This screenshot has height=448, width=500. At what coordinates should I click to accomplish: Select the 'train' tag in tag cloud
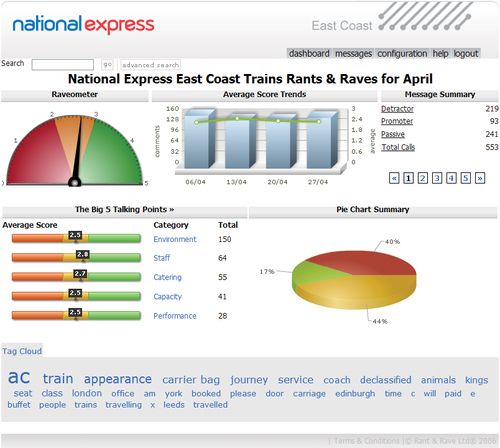pos(58,378)
